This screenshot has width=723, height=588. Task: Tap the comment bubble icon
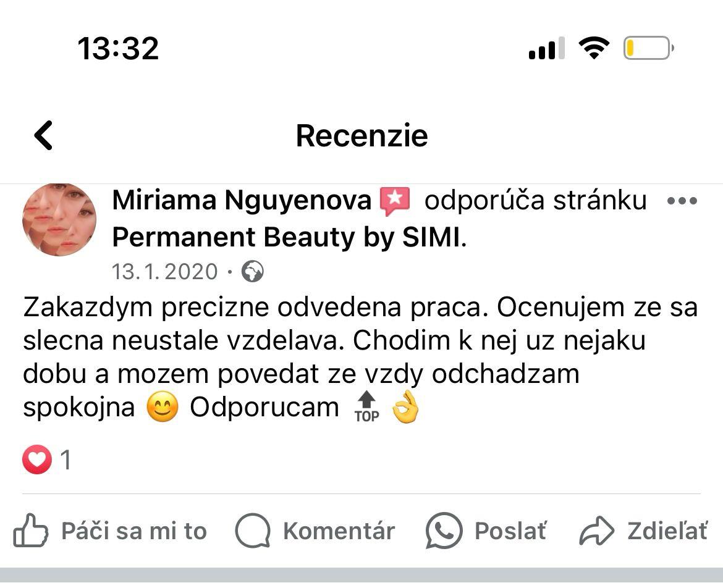(x=253, y=531)
